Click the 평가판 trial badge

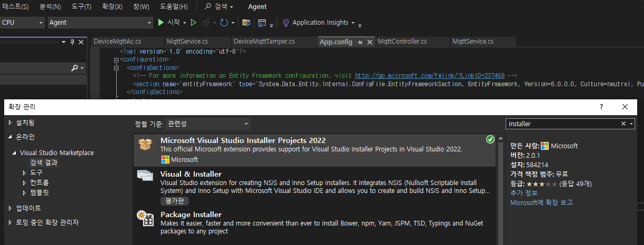174,201
